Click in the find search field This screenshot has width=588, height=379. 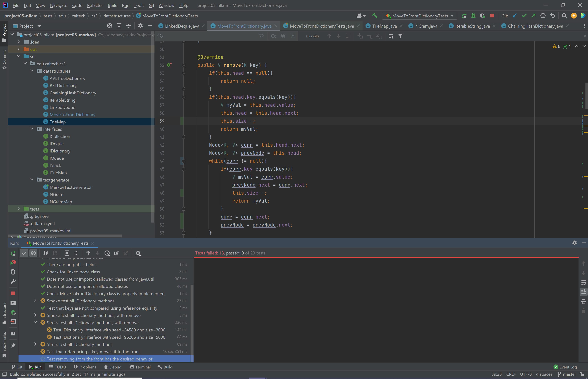[x=209, y=36]
